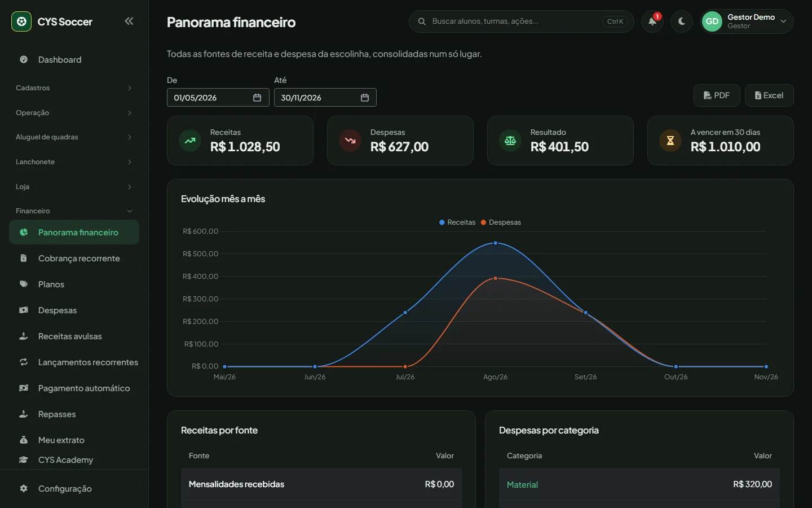
Task: Click the Ago/26 Receitas data point
Action: (496, 243)
